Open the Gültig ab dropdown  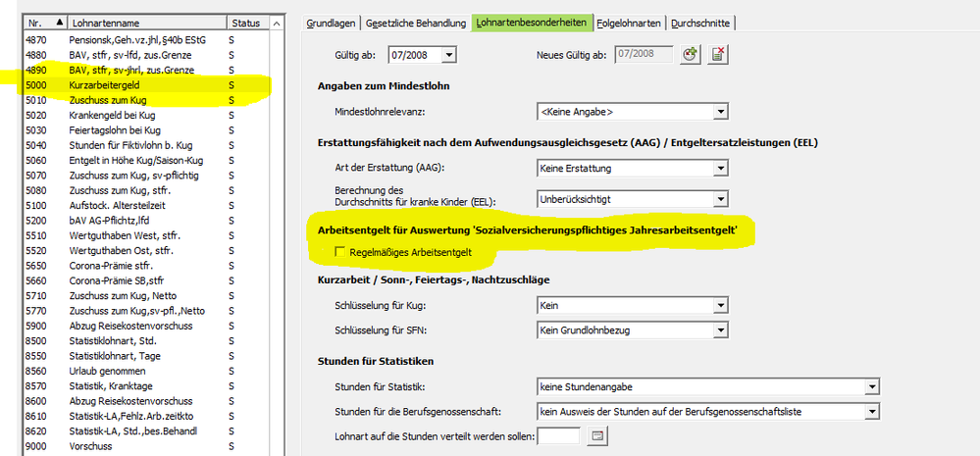(x=448, y=55)
